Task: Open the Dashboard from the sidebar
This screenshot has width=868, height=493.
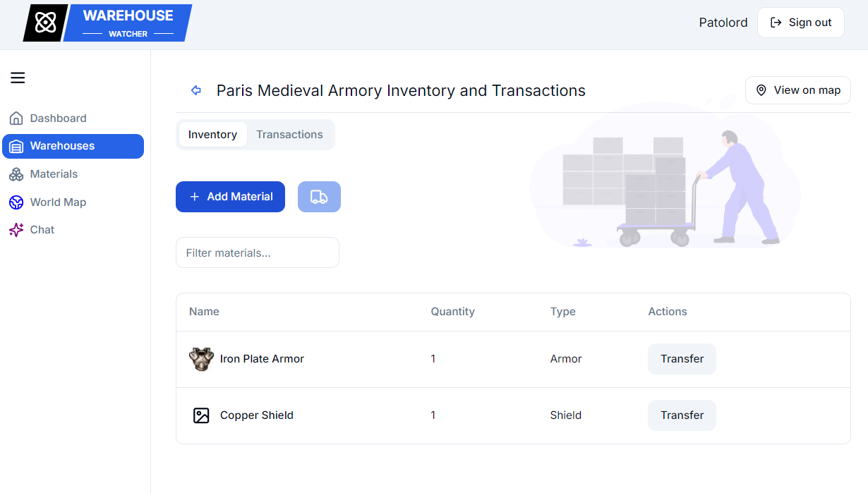Action: (58, 118)
